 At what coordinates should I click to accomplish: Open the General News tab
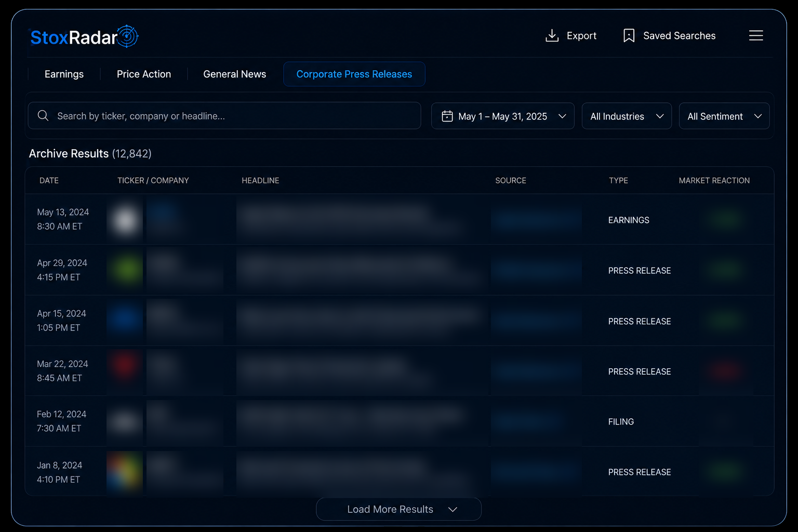point(235,74)
